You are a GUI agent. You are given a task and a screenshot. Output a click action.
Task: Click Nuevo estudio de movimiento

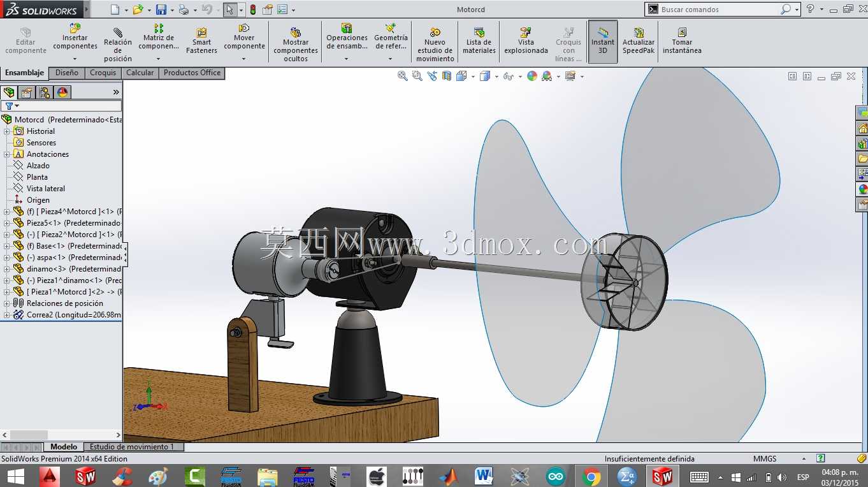pyautogui.click(x=435, y=45)
